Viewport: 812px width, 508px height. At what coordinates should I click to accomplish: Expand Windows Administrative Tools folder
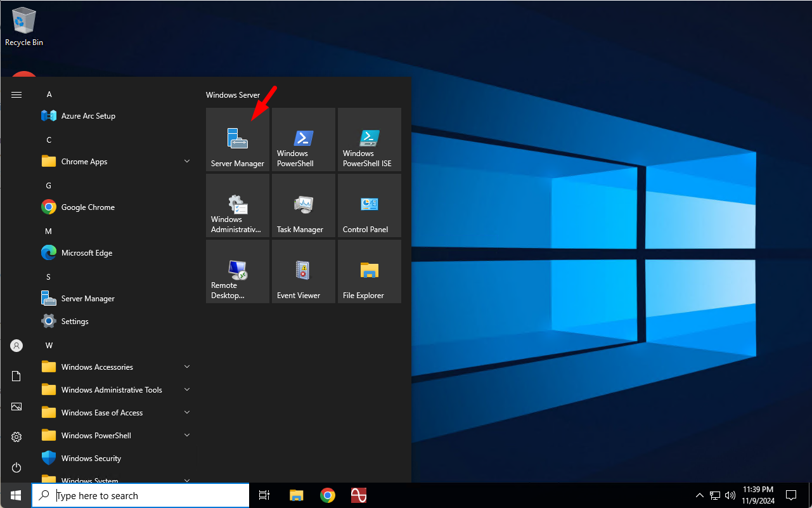117,390
